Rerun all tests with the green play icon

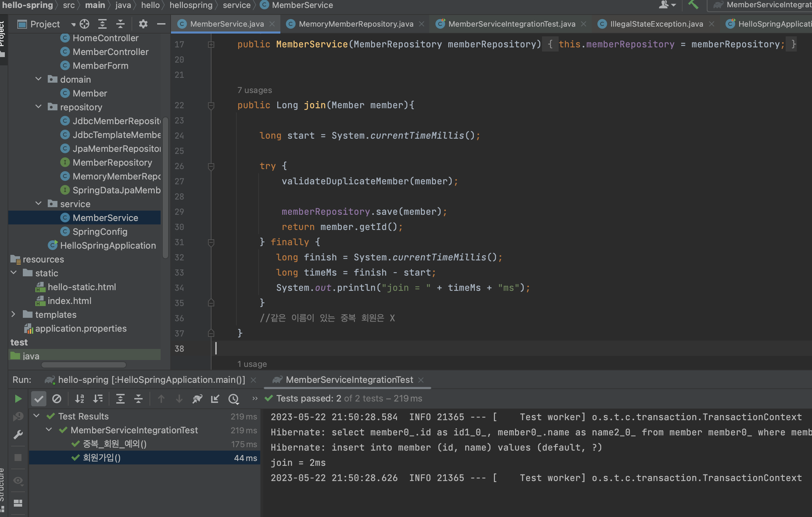[18, 398]
